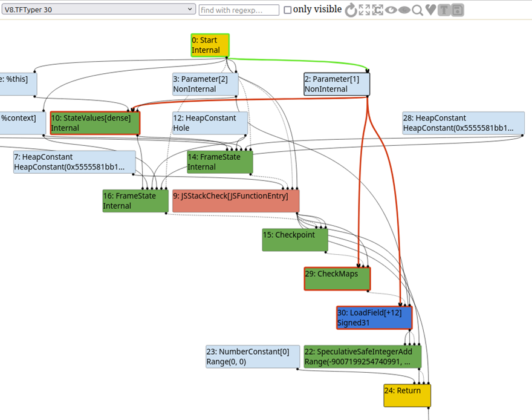Click the show all nodes expand icon
The width and height of the screenshot is (532, 420).
click(365, 10)
